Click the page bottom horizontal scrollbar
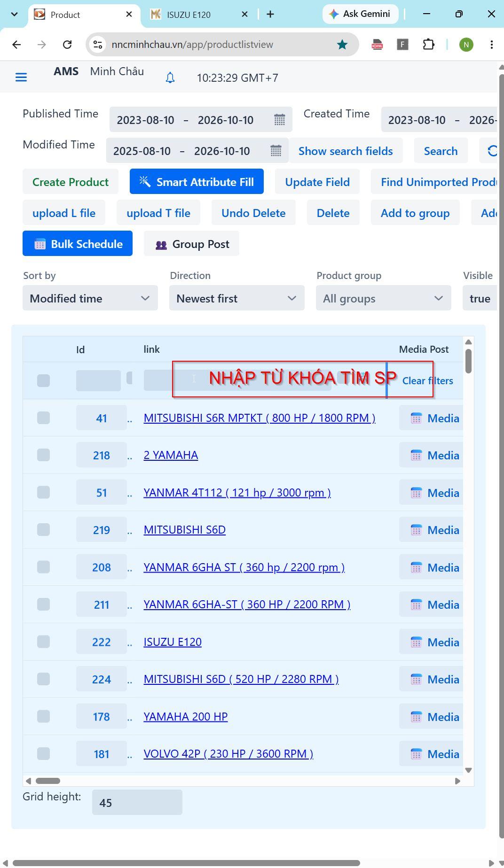Screen dimensions: 504x868 click(x=186, y=863)
